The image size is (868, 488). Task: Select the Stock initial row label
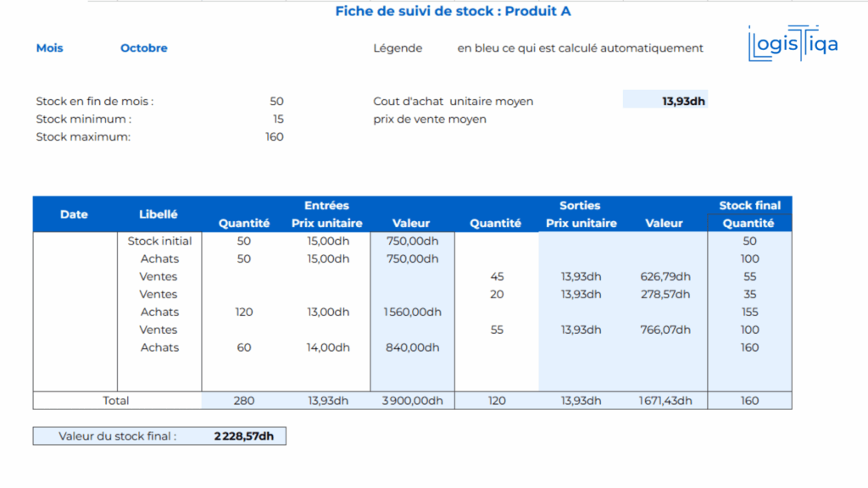click(159, 241)
